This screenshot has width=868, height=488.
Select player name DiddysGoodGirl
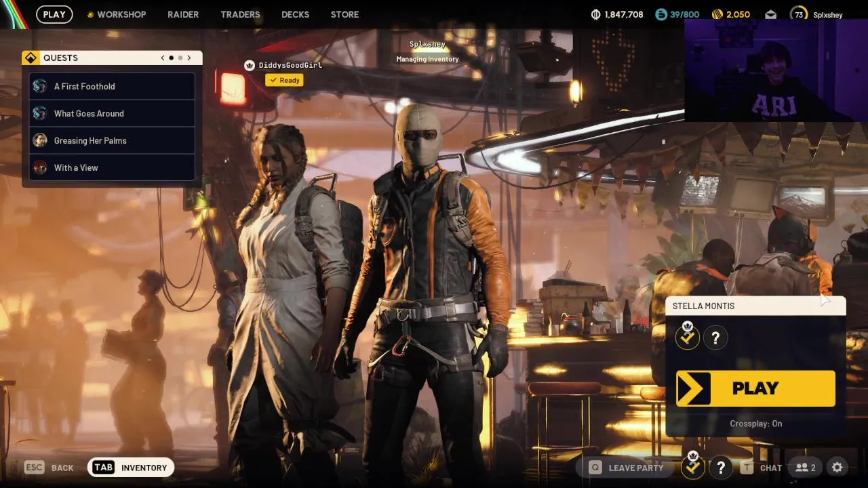[x=290, y=65]
